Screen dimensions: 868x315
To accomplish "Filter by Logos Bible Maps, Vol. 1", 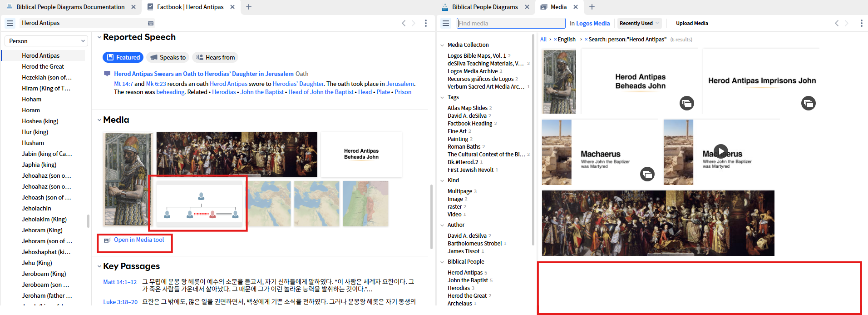I will coord(477,56).
